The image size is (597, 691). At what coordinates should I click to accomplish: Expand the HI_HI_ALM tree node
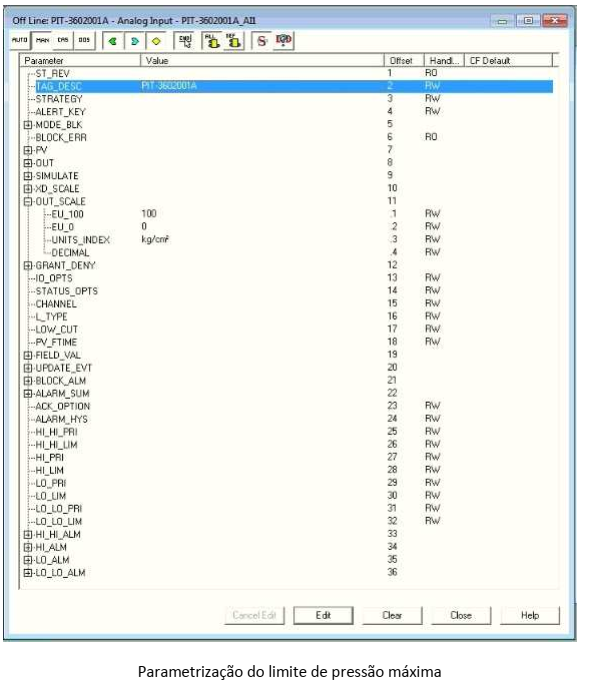pos(28,535)
